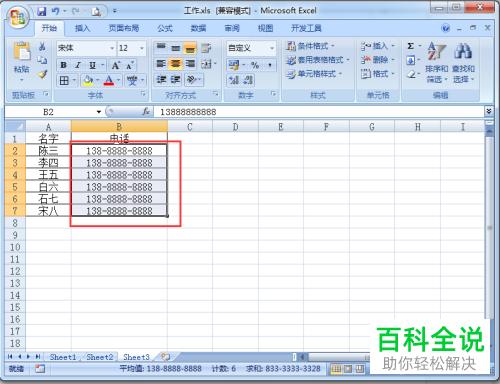
Task: Switch to Sheet1 tab
Action: point(63,357)
